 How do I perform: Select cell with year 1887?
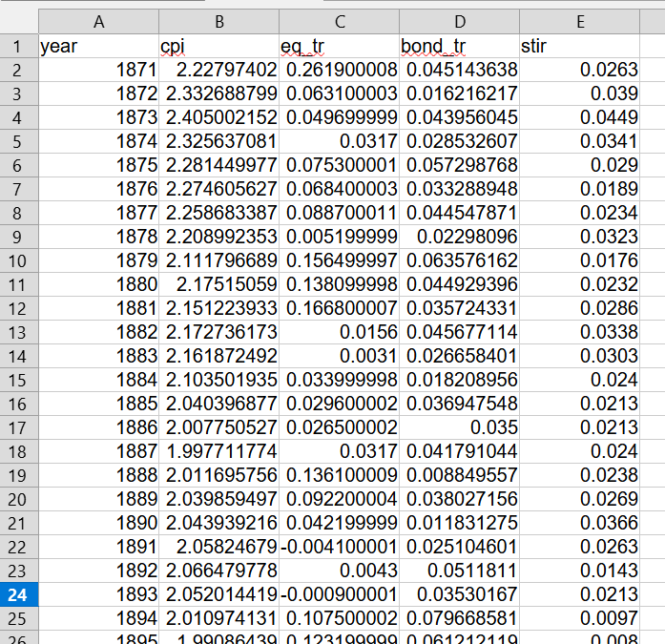99,451
